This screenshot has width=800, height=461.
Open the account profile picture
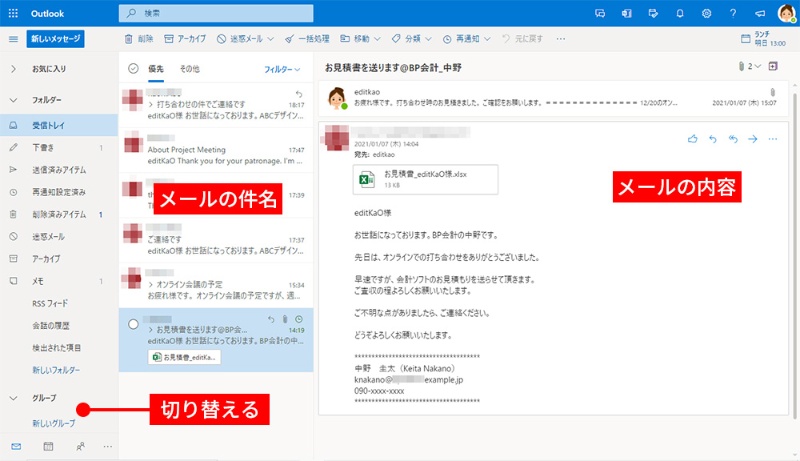[786, 13]
